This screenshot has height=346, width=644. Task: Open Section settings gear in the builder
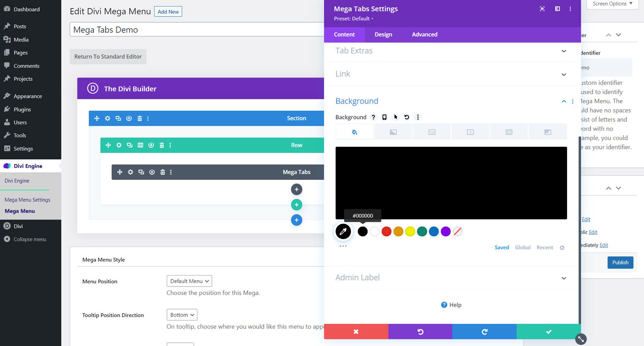pyautogui.click(x=107, y=118)
